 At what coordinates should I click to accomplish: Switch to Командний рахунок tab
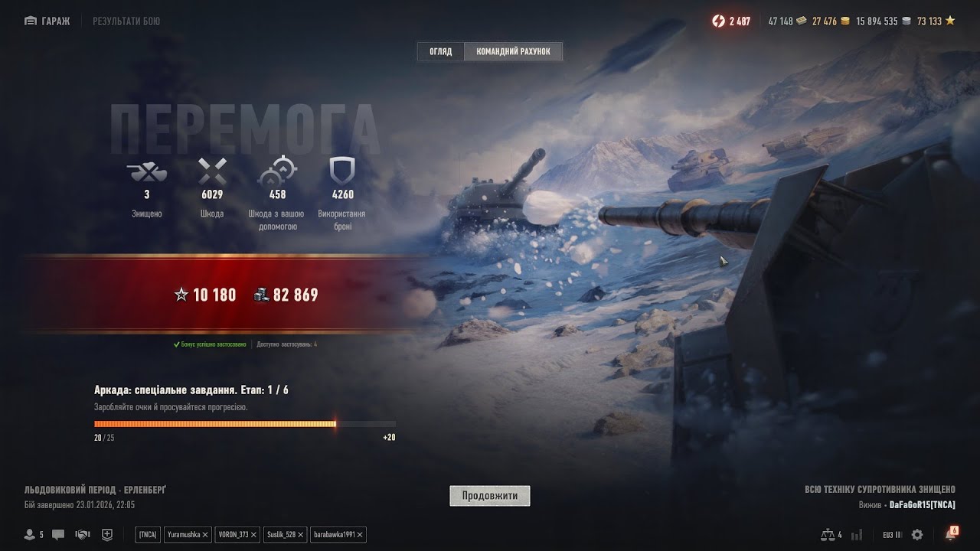pos(513,51)
